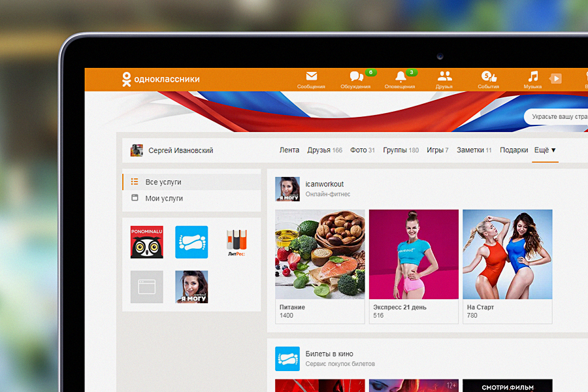Open the Я МОГУ workout app icon in sidebar
Image resolution: width=588 pixels, height=392 pixels.
point(191,287)
